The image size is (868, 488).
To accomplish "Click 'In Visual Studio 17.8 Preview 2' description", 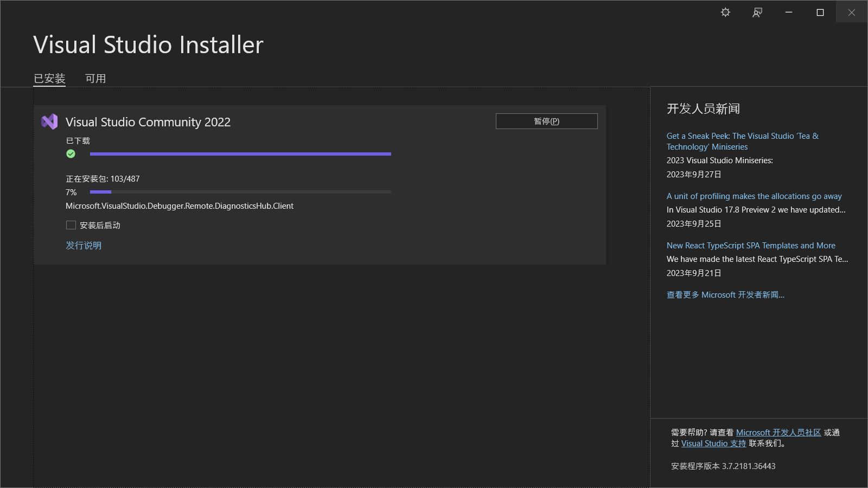I will coord(756,210).
